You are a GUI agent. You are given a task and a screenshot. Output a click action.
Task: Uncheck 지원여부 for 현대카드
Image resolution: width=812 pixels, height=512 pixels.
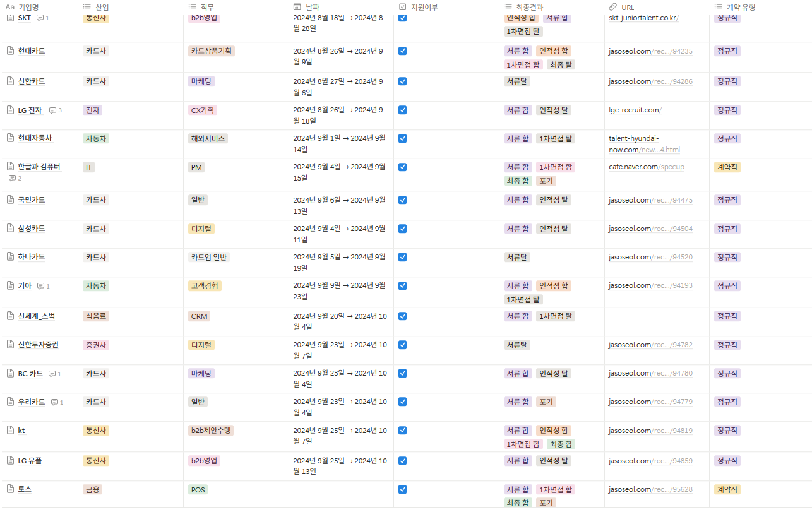tap(402, 51)
